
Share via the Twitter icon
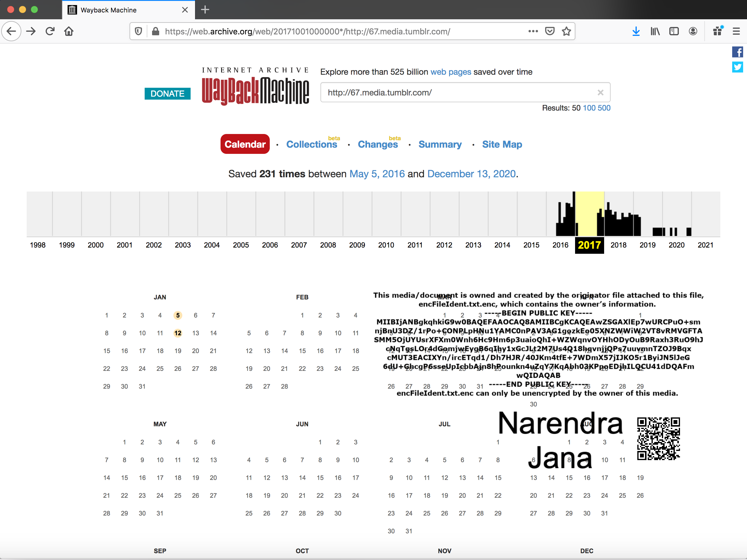click(737, 67)
